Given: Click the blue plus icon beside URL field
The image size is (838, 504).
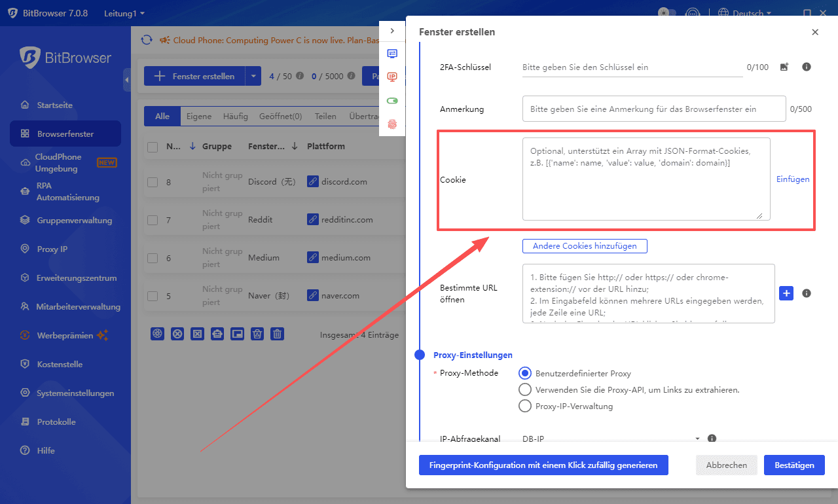Looking at the screenshot, I should 786,293.
